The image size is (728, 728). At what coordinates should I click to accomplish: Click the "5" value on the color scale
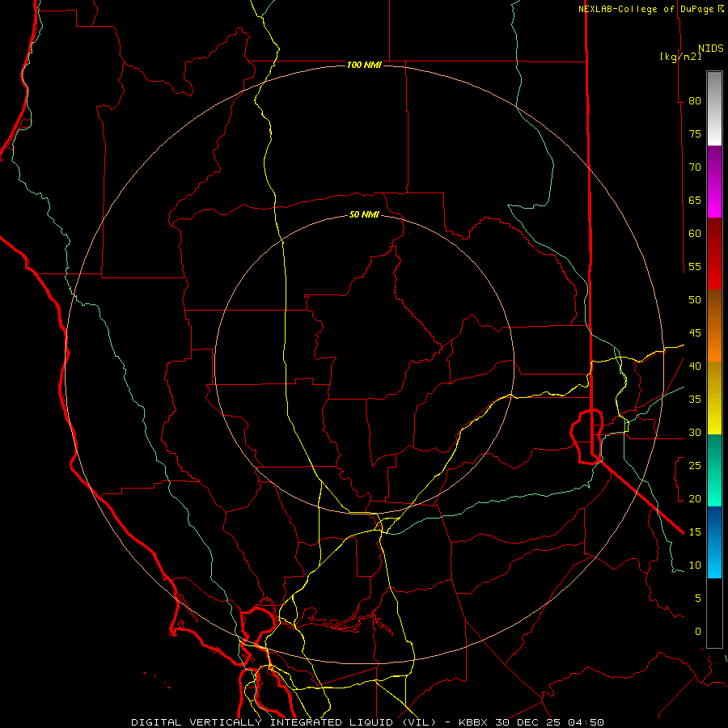coord(698,598)
